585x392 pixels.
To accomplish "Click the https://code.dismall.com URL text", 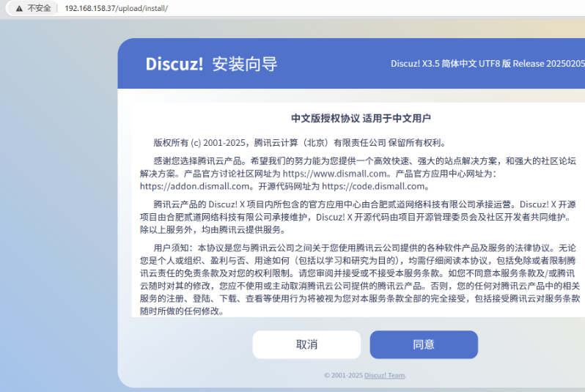I will click(x=373, y=186).
